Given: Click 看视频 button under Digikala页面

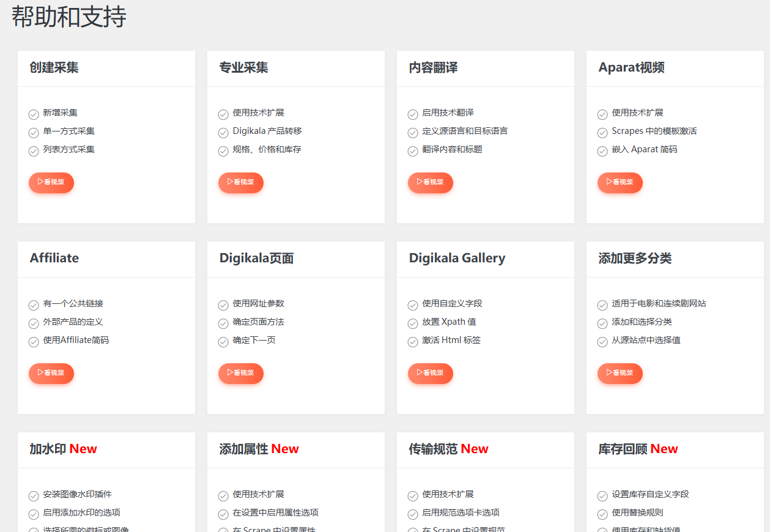Looking at the screenshot, I should click(x=241, y=373).
